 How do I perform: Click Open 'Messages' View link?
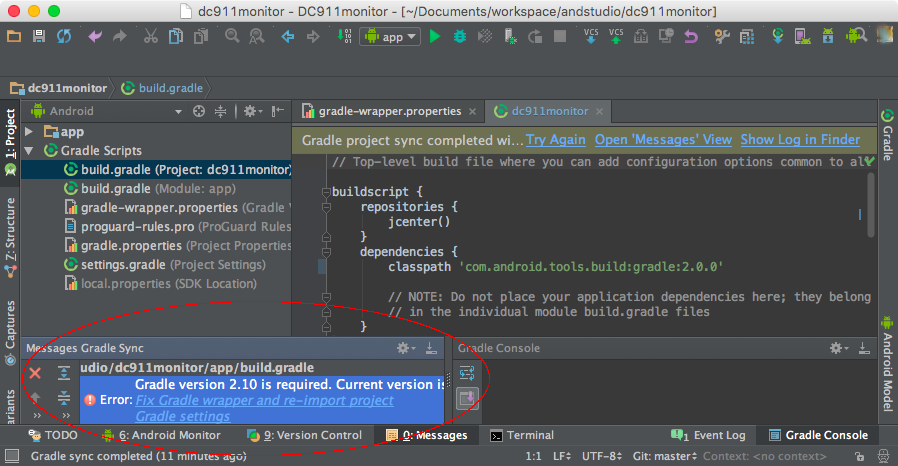tap(663, 140)
